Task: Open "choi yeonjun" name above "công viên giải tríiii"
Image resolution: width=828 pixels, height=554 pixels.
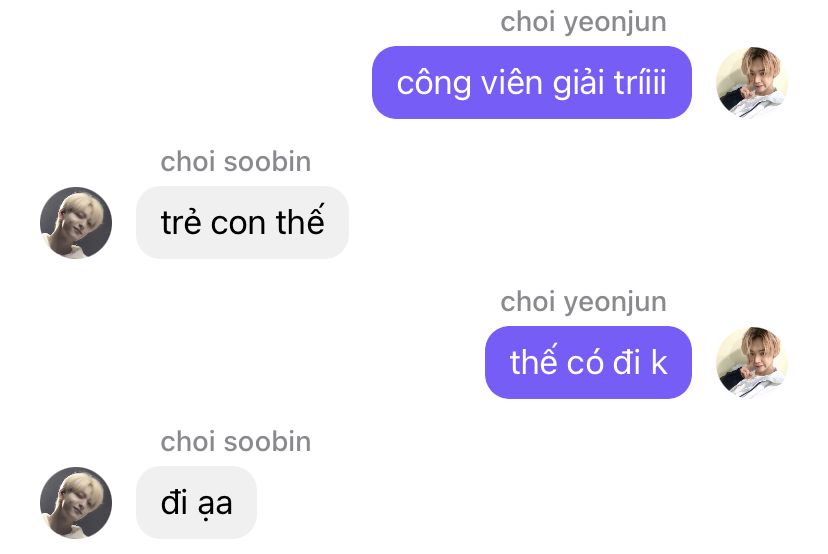Action: [583, 22]
